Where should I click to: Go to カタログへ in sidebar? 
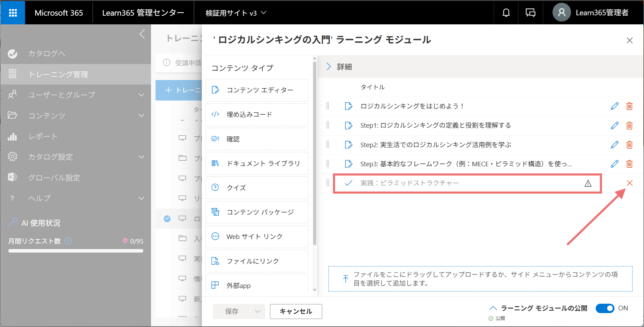click(x=76, y=54)
